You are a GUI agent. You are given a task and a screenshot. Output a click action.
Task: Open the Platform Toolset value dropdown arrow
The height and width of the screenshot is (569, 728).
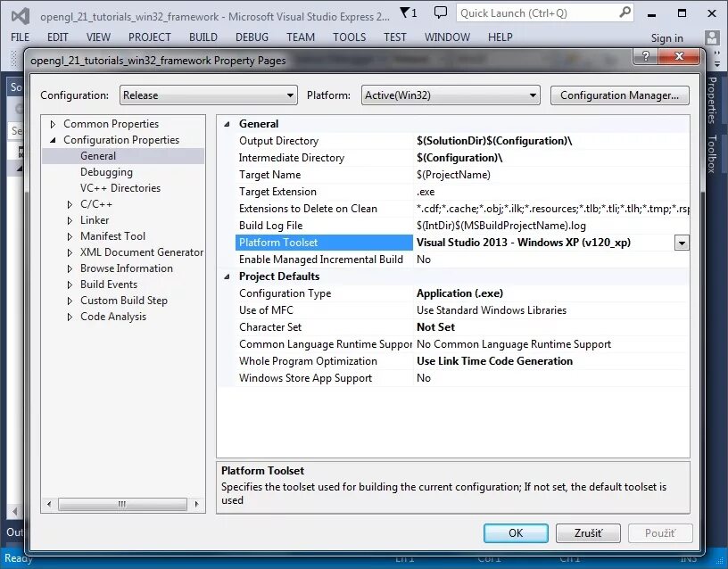[682, 243]
